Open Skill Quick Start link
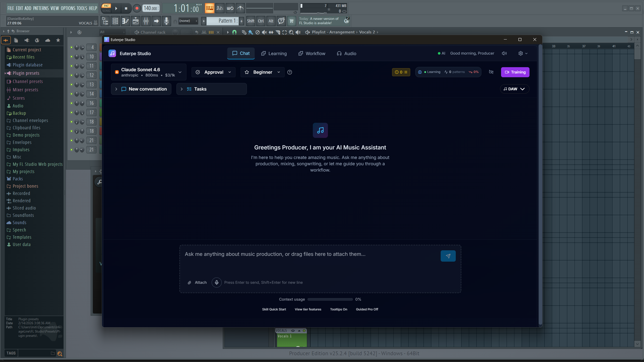644x362 pixels. [x=274, y=309]
